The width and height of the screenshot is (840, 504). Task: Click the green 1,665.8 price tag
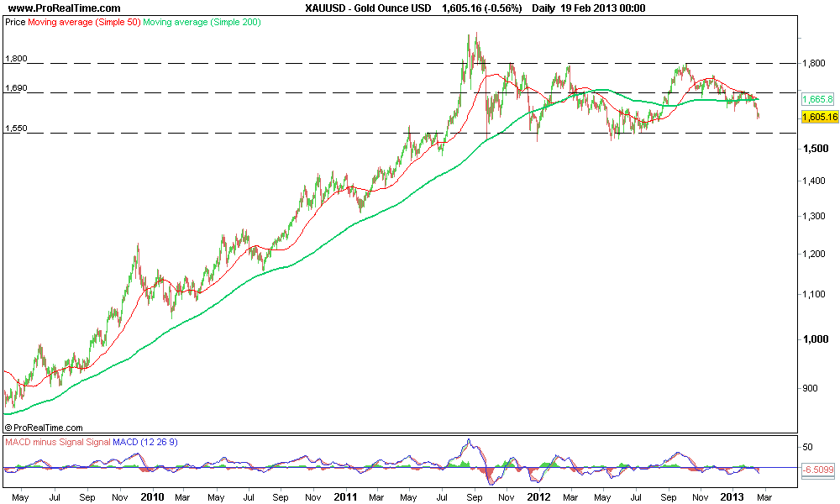pos(818,99)
